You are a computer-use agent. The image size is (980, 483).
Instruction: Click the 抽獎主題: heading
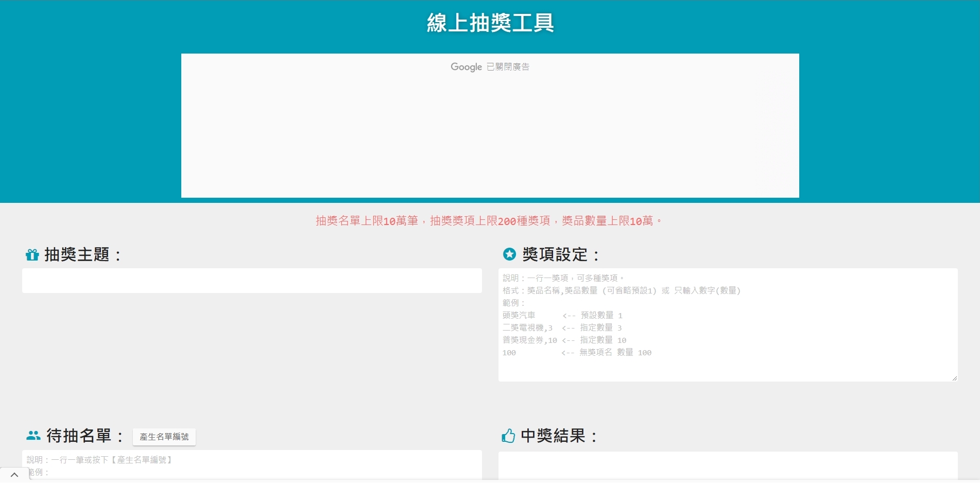click(83, 254)
